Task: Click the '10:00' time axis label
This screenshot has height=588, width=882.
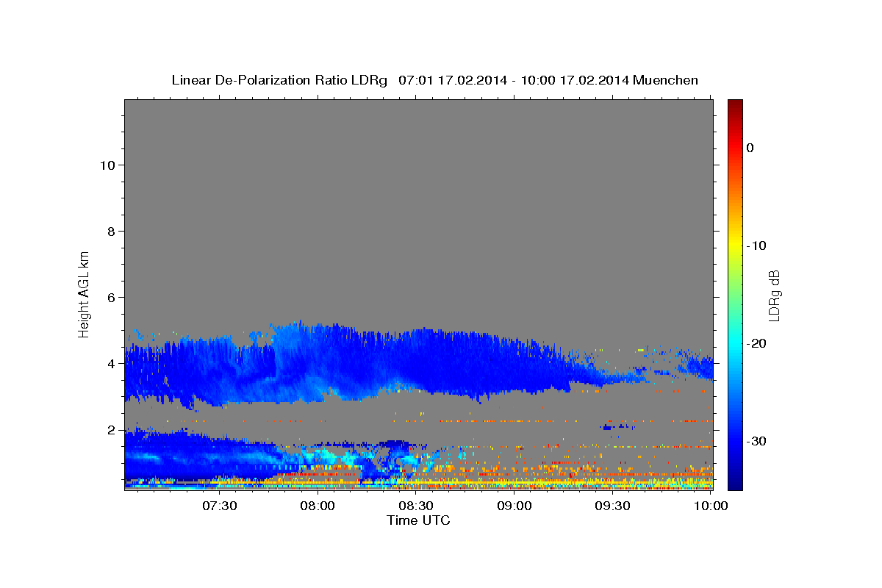Action: [711, 506]
